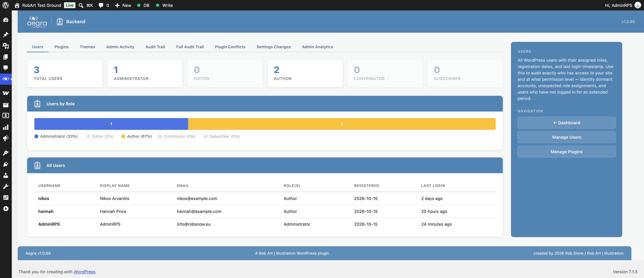Screen dimensions: 644x278
Task: Click the Manage Plugins button
Action: click(566, 152)
